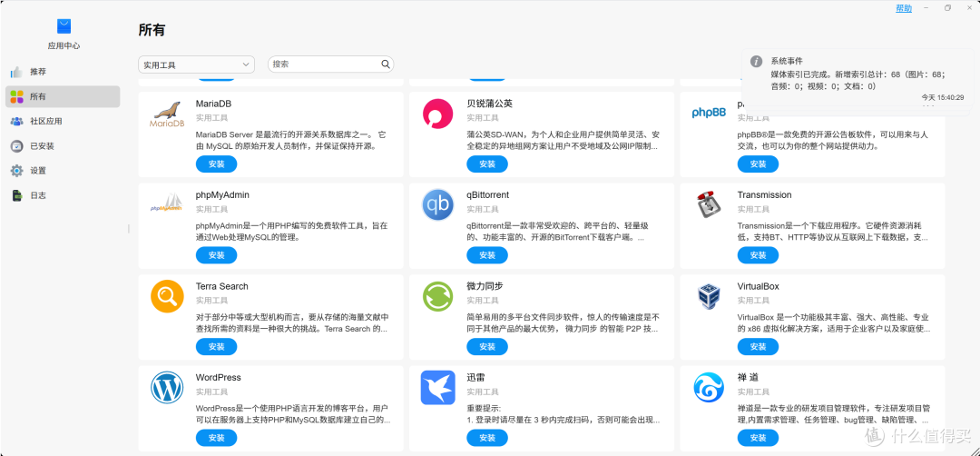Screen dimensions: 980x456
Task: Open the 已安装 list
Action: point(63,145)
